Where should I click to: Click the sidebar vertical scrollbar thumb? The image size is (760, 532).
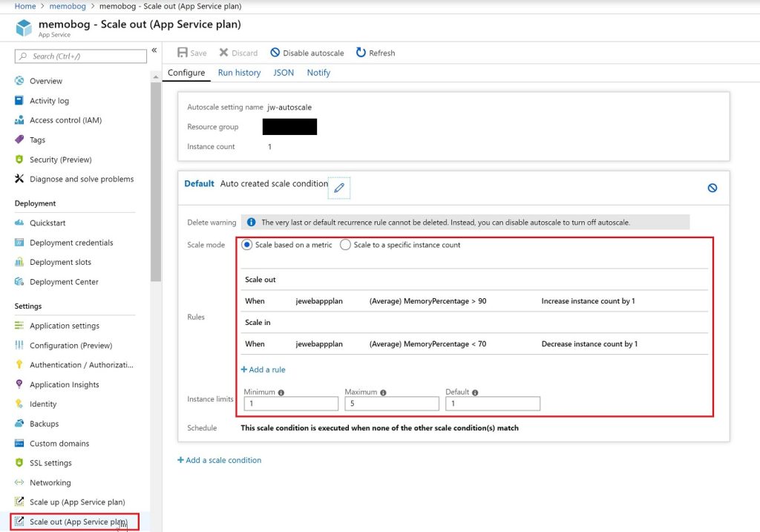156,182
